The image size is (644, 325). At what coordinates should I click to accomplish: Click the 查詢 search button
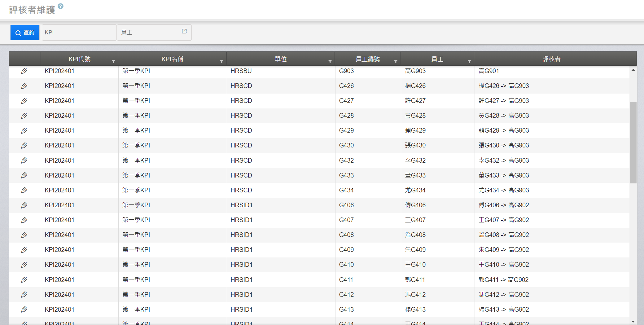tap(25, 33)
